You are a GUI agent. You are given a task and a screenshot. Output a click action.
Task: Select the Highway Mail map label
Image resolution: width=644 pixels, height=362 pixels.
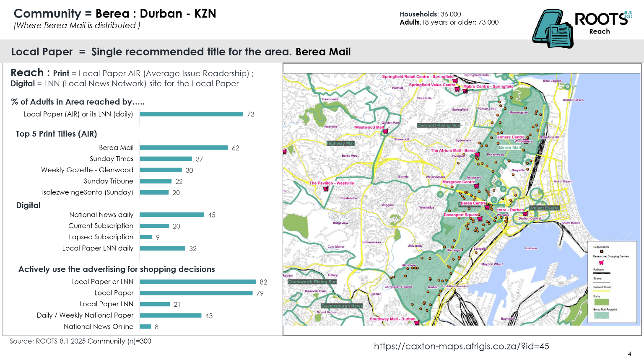coord(340,143)
